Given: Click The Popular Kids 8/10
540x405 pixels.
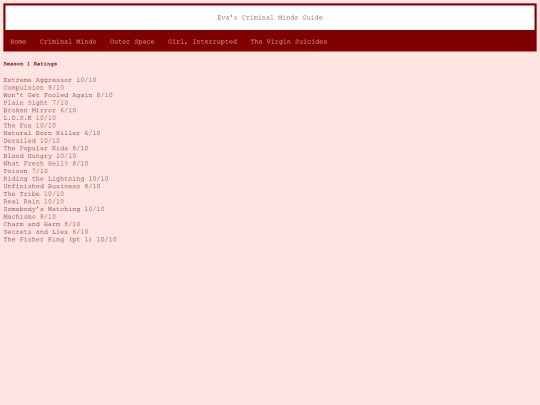Looking at the screenshot, I should 46,148.
